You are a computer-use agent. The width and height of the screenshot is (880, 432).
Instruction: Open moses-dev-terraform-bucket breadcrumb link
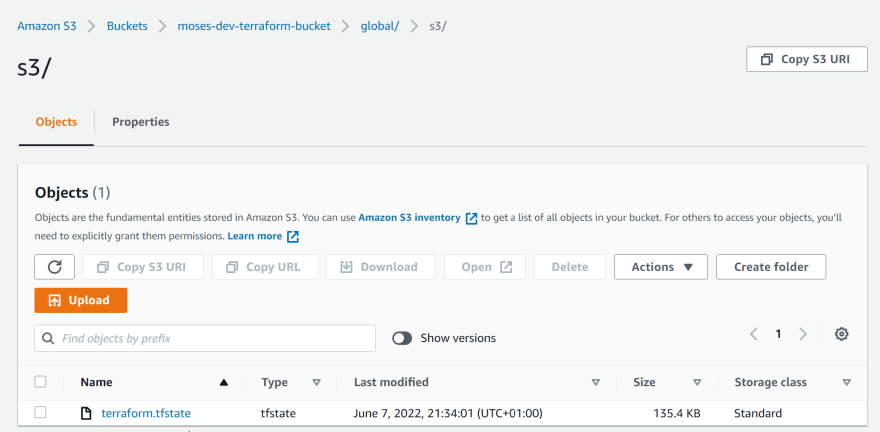[254, 26]
